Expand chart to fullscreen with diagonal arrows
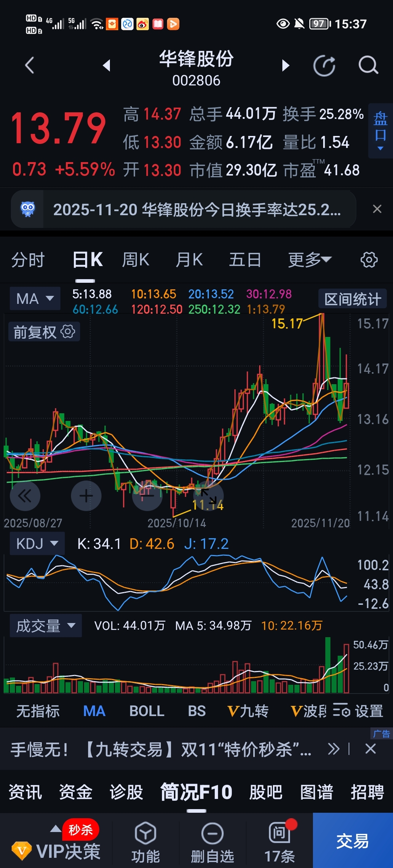393x868 pixels. (209, 496)
